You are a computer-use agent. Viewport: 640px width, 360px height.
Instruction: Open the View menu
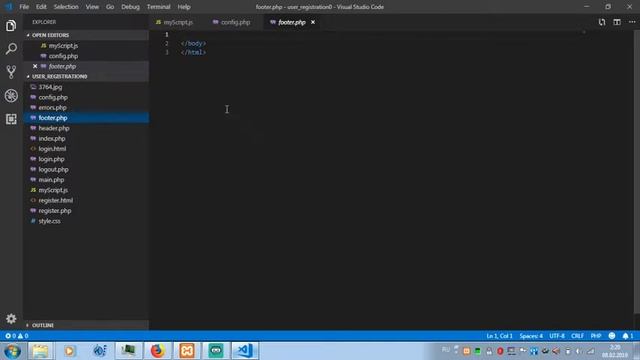(92, 7)
